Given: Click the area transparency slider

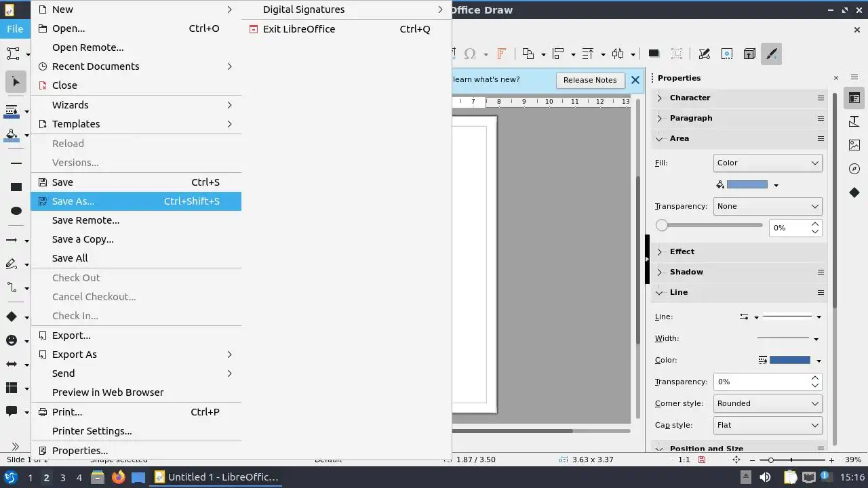Looking at the screenshot, I should 709,225.
